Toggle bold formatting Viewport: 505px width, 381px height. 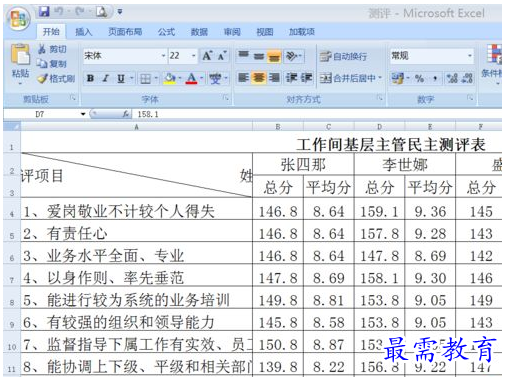point(90,78)
